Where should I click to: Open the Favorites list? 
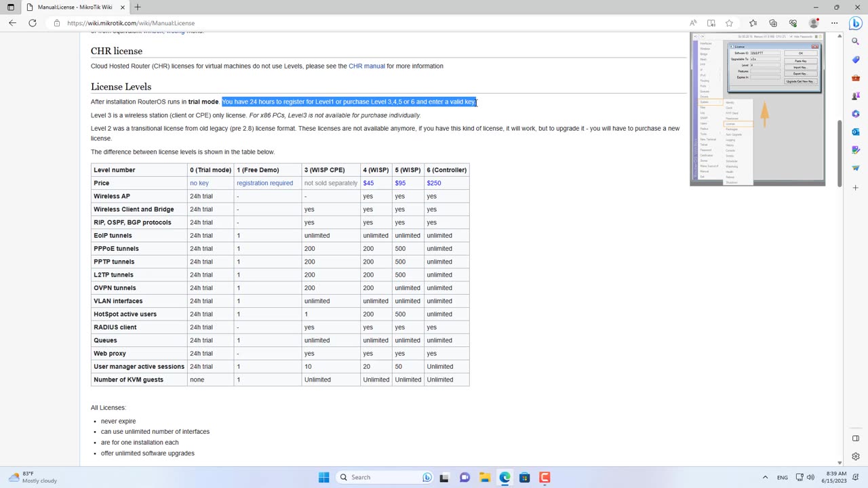click(753, 23)
